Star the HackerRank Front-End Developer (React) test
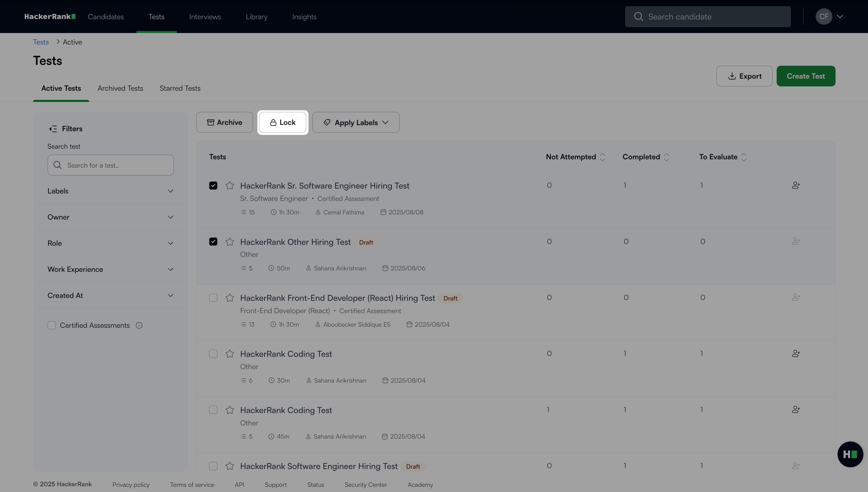The image size is (868, 492). pos(229,298)
